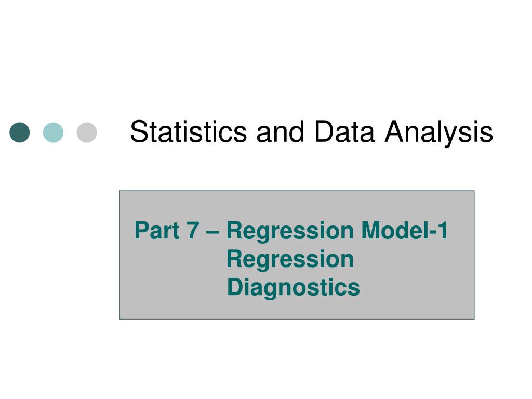
Task: Click the word 'Statistics' in the title
Action: click(x=189, y=131)
